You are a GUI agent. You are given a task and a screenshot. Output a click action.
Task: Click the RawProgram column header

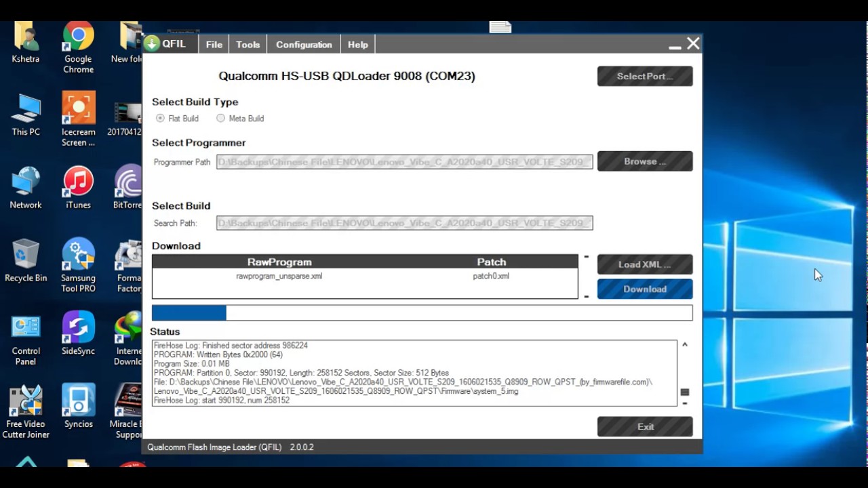pyautogui.click(x=279, y=262)
